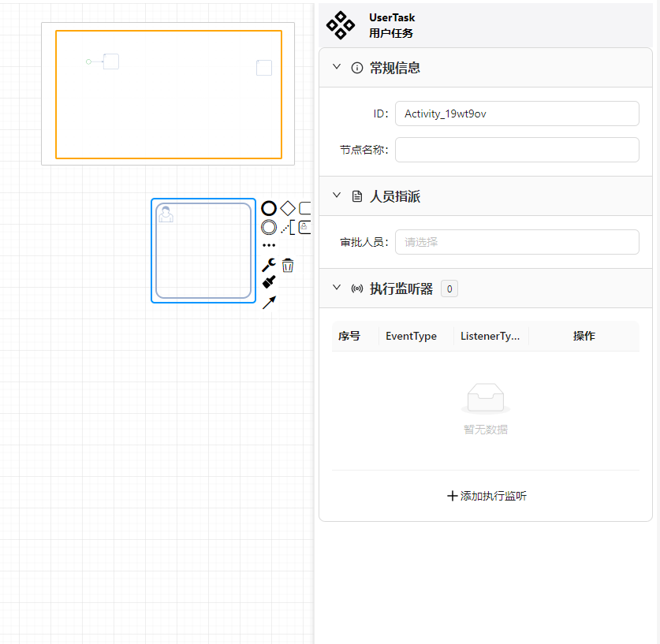Screen dimensions: 660x644
Task: Click the 暂无数据 empty text
Action: (x=485, y=430)
